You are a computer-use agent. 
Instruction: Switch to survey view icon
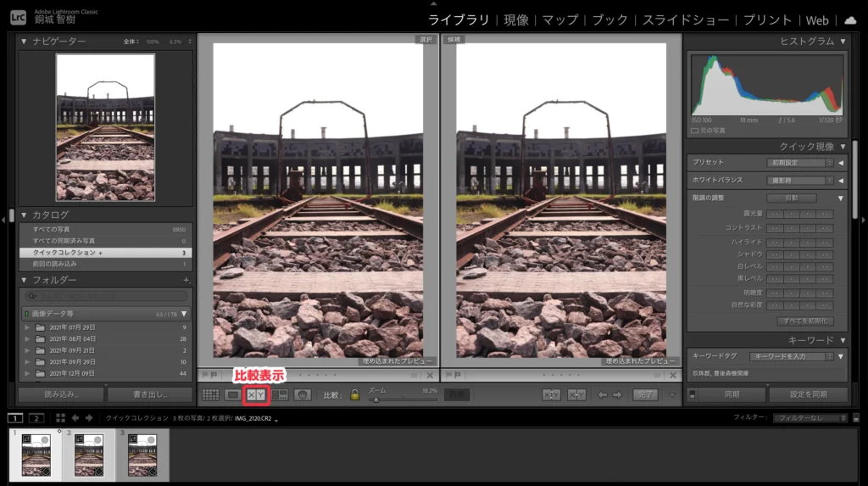279,394
